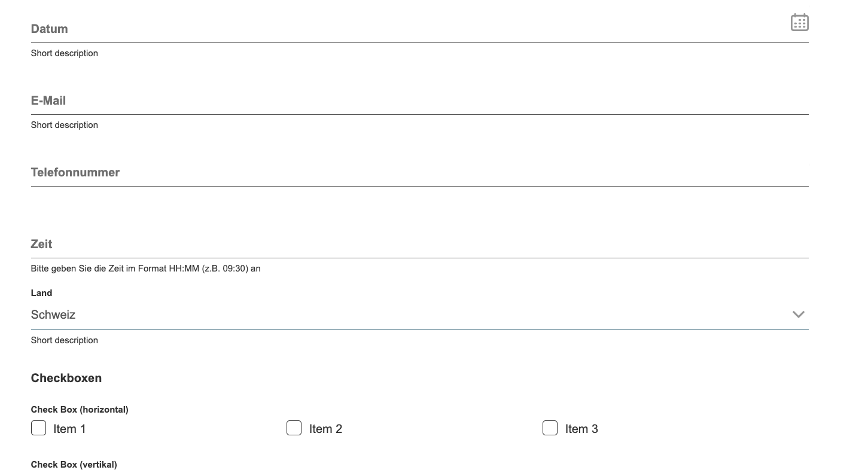Image resolution: width=868 pixels, height=473 pixels.
Task: Click the Short description under E-Mail
Action: point(65,125)
